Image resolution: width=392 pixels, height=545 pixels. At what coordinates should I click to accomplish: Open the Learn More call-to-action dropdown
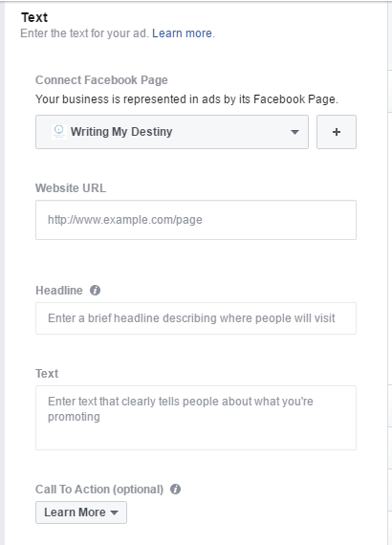point(81,512)
